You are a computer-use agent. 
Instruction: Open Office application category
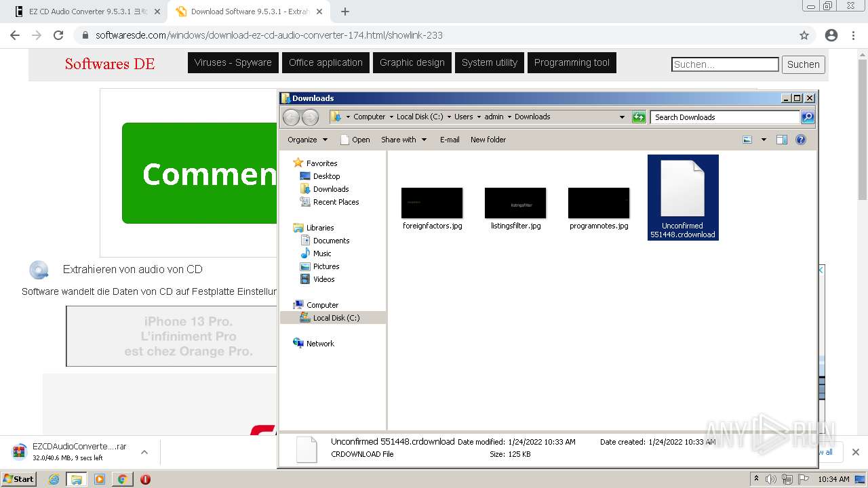[325, 62]
